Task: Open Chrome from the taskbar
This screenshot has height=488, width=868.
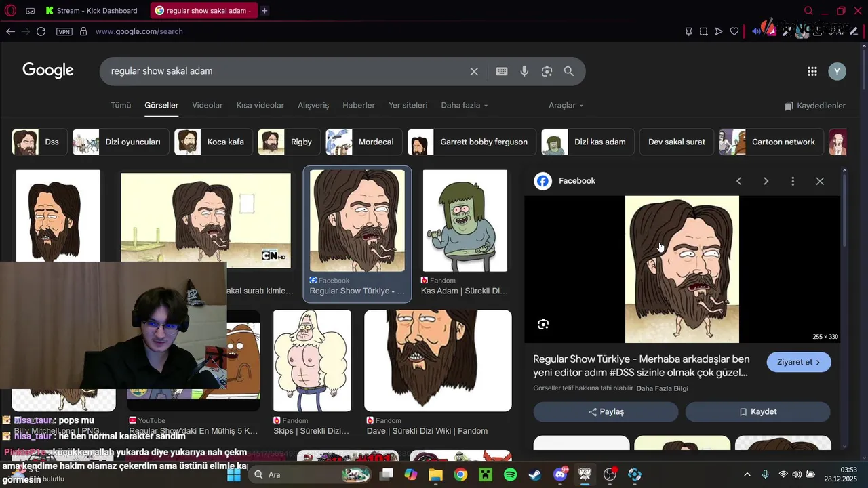Action: 460,474
